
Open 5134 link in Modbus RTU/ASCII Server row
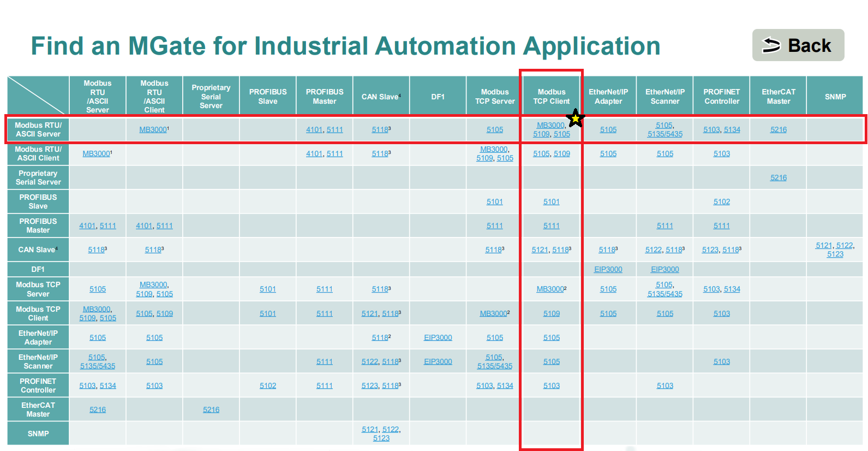point(732,129)
